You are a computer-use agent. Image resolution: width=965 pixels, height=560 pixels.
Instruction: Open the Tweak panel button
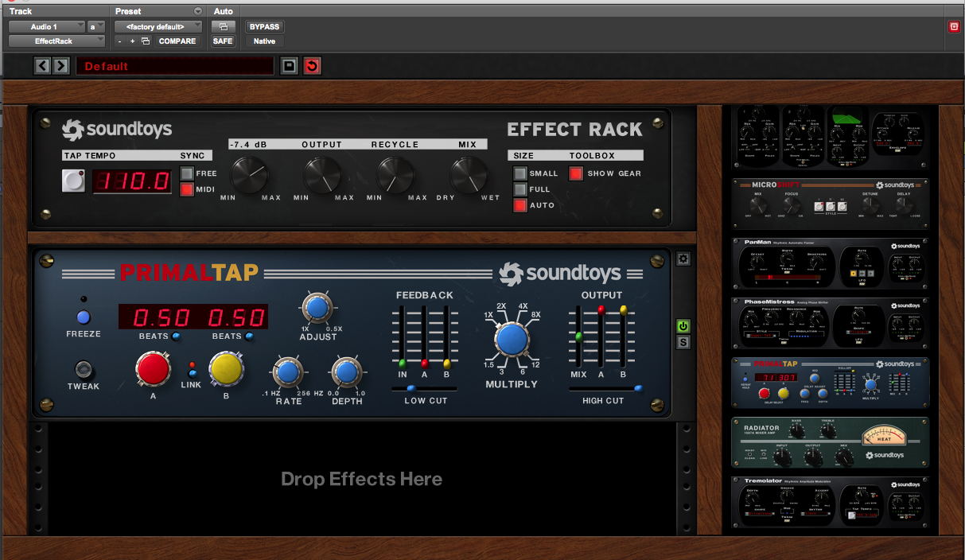pyautogui.click(x=84, y=370)
